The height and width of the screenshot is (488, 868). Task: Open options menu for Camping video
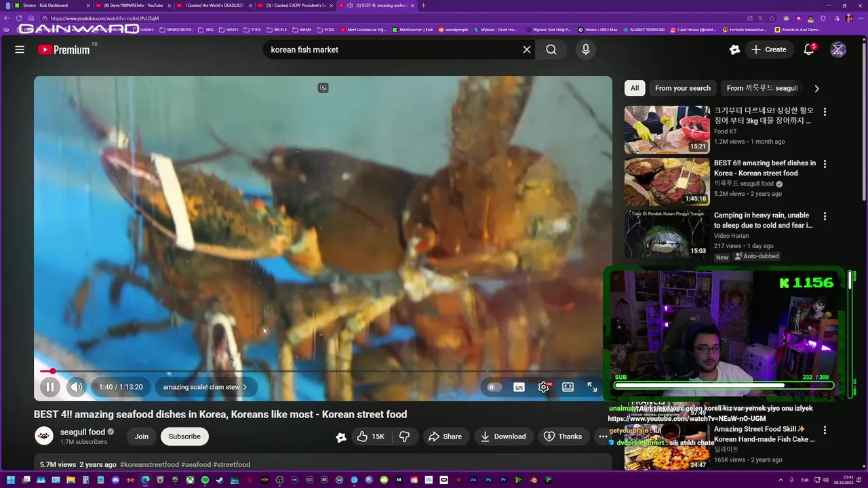pyautogui.click(x=825, y=216)
